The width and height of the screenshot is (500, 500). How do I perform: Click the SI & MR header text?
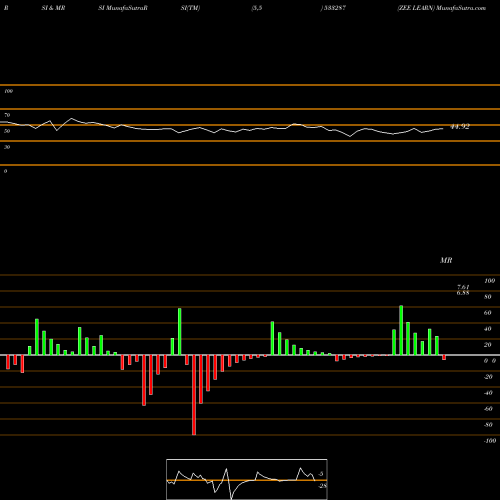[x=53, y=8]
